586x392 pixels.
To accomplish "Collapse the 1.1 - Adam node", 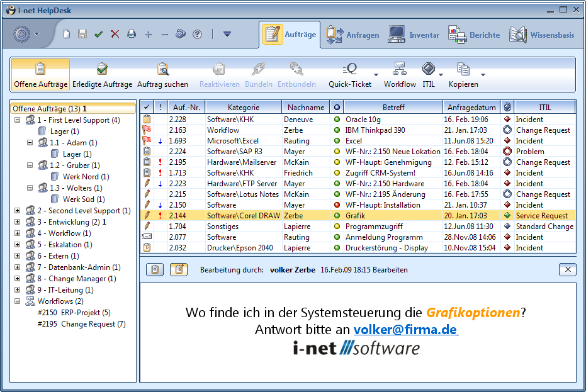I will tap(30, 142).
